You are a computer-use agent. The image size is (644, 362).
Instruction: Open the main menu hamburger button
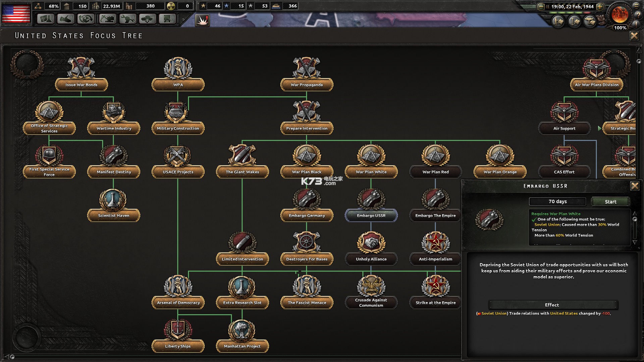click(636, 5)
